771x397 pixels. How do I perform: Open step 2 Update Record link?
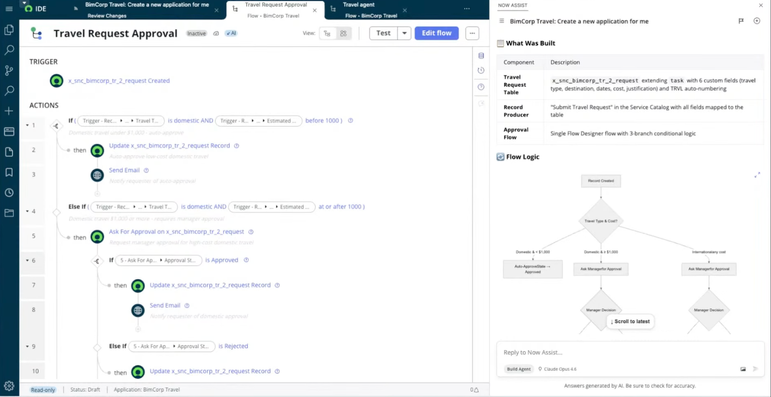point(171,146)
